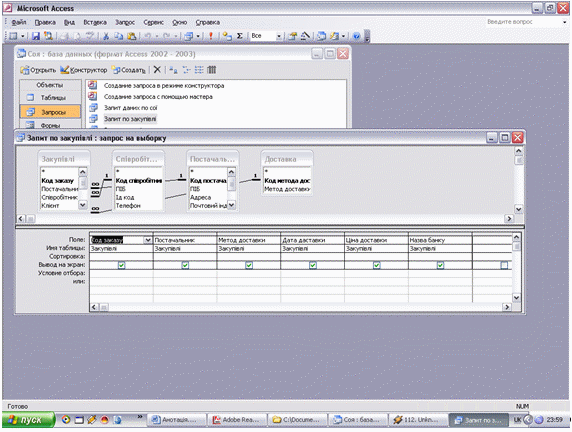Image resolution: width=572 pixels, height=432 pixels.
Task: Click the Конструктор button
Action: [84, 70]
